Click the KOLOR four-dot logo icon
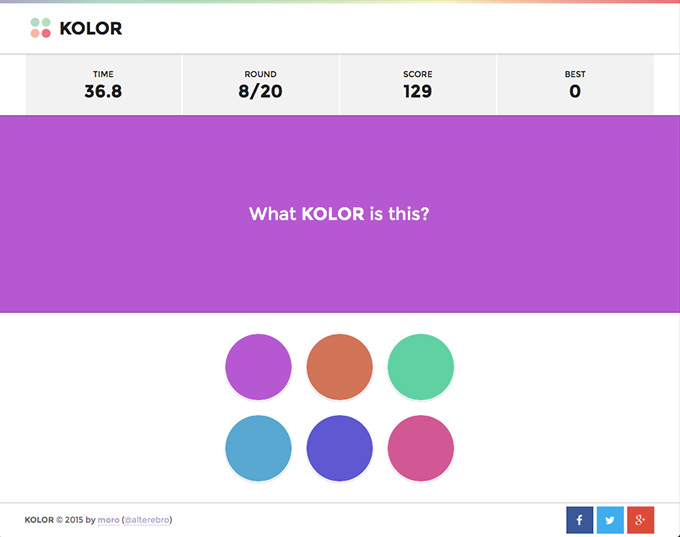680x537 pixels. (40, 28)
